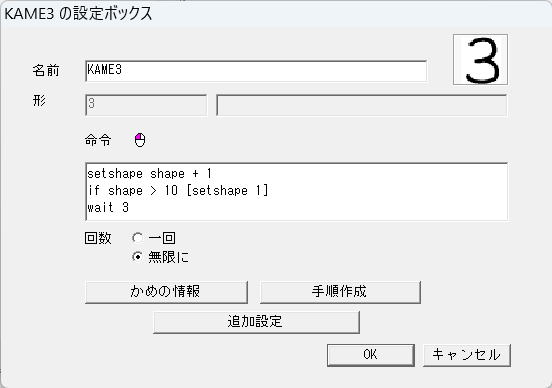Viewport: 552px width, 388px height.
Task: Click the 回数 label
Action: pos(98,238)
